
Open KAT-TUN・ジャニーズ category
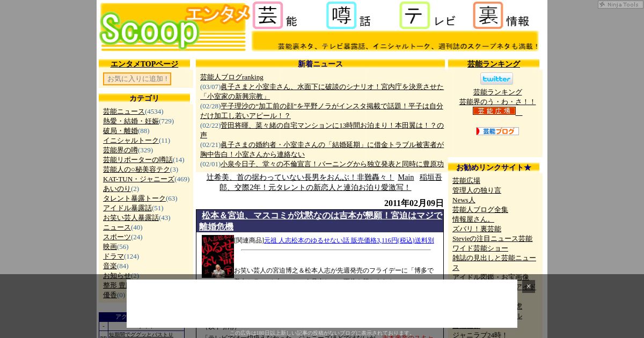(138, 179)
